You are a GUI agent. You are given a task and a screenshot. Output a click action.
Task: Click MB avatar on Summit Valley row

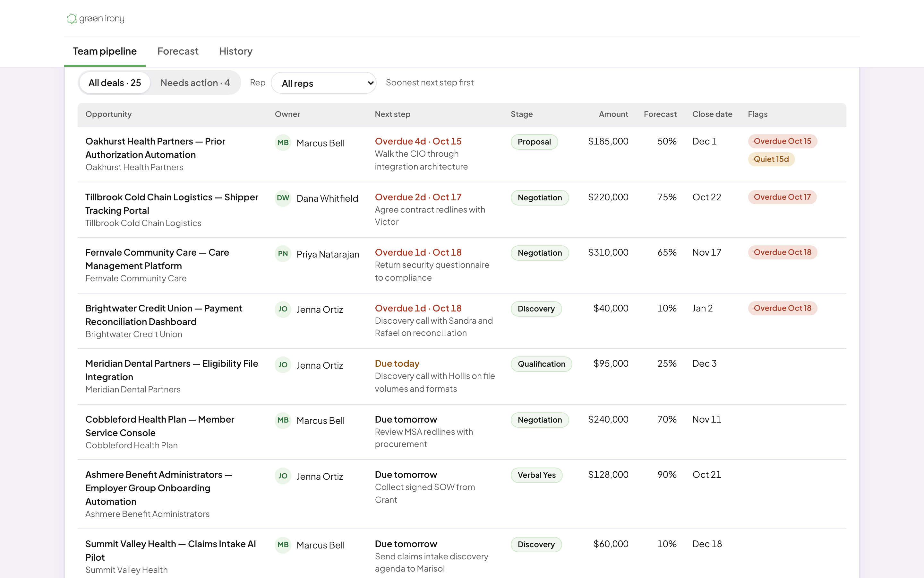[x=283, y=545]
